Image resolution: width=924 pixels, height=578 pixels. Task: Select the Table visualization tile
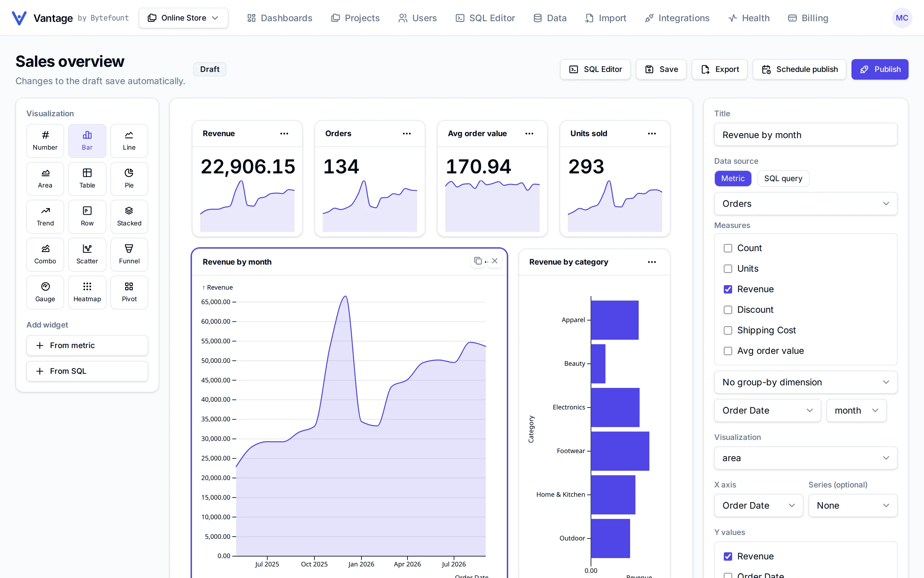tap(87, 179)
